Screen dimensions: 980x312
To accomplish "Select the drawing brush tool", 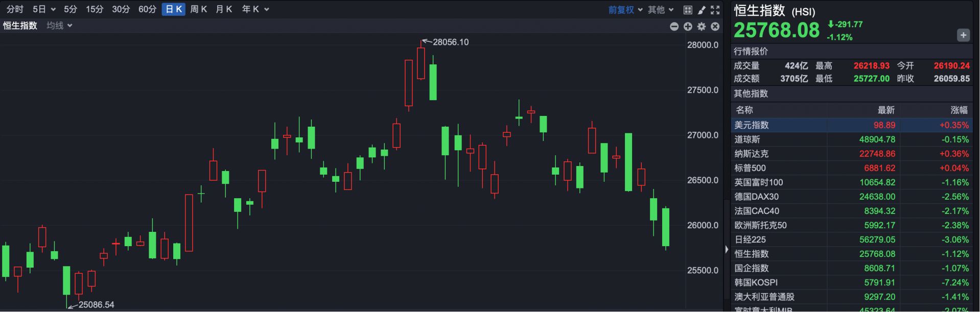I will (x=702, y=10).
